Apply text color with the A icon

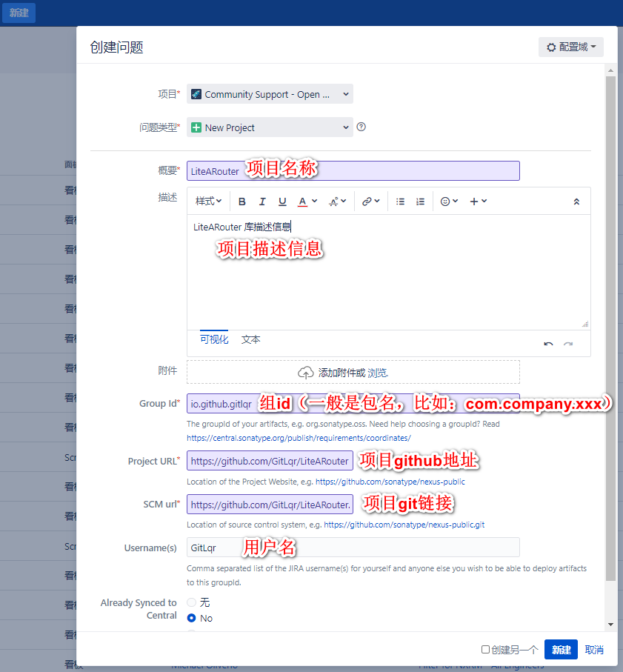click(x=302, y=202)
